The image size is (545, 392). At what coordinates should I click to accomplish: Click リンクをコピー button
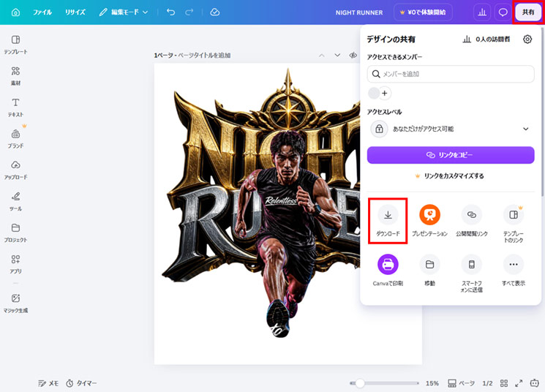pos(451,155)
